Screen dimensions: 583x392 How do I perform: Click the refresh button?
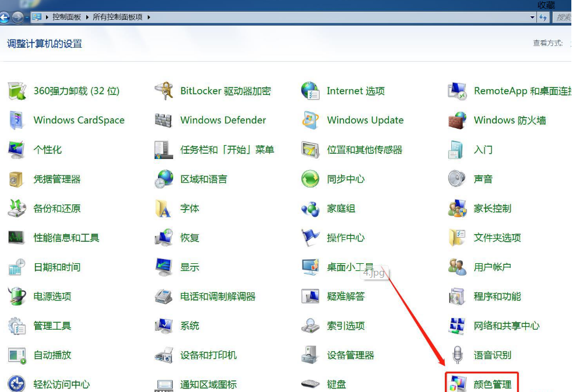545,17
